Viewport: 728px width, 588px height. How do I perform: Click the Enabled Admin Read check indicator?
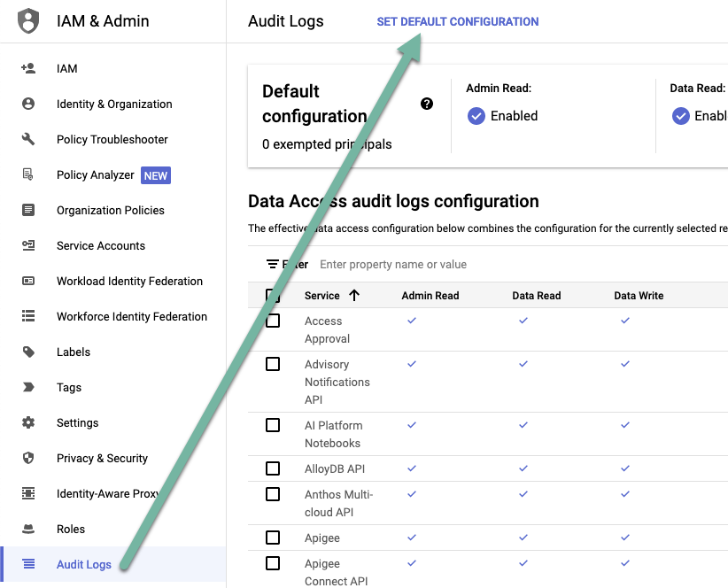point(476,115)
